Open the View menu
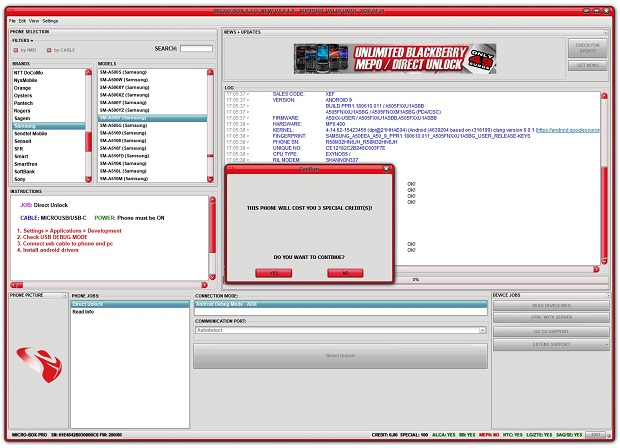 (x=34, y=21)
